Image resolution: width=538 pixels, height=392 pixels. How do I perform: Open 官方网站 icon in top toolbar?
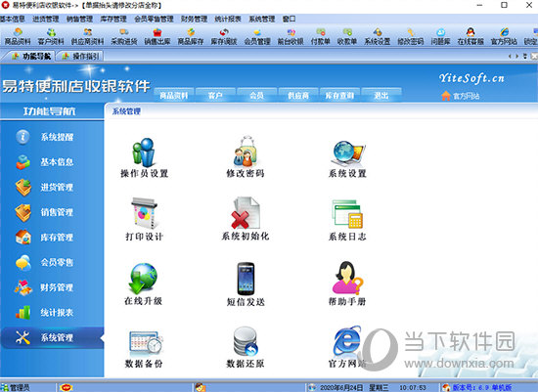pyautogui.click(x=504, y=37)
